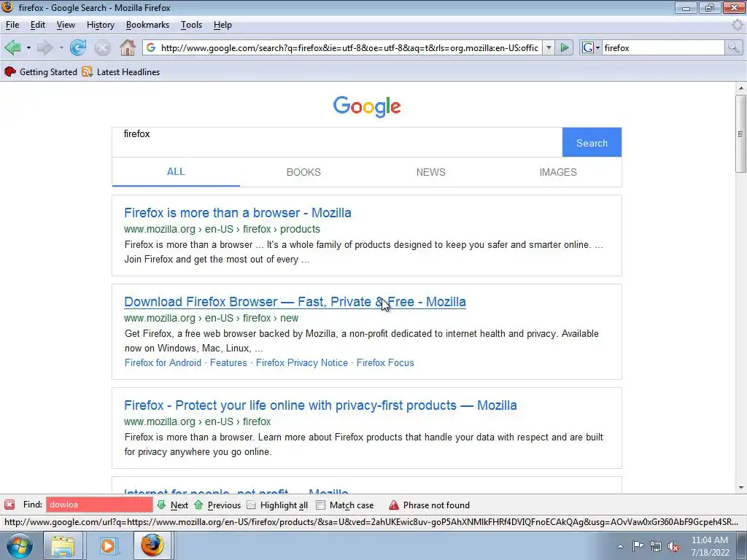Open the taskbar clock showing 11:04 AM
This screenshot has height=560, width=747.
tap(710, 546)
